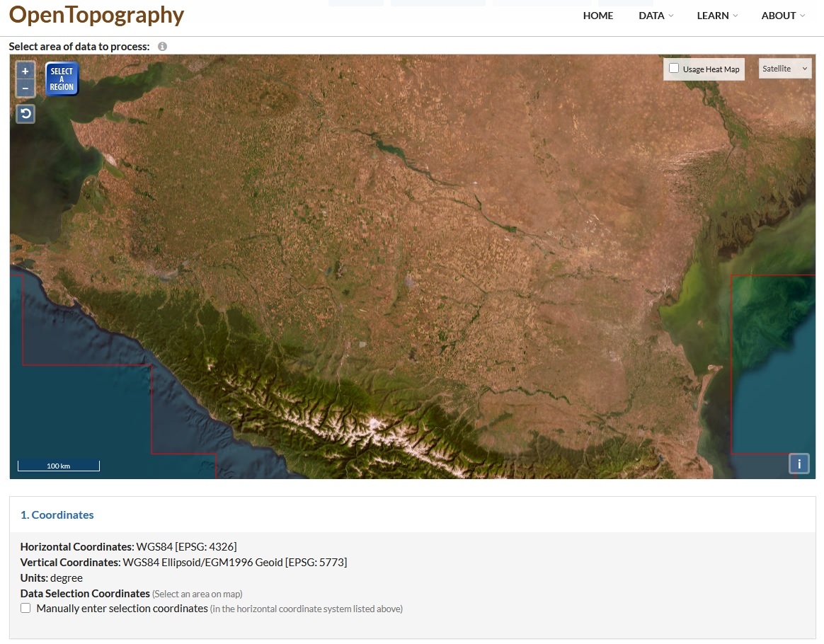The height and width of the screenshot is (644, 824).
Task: Activate the Select a Region tool
Action: [62, 79]
